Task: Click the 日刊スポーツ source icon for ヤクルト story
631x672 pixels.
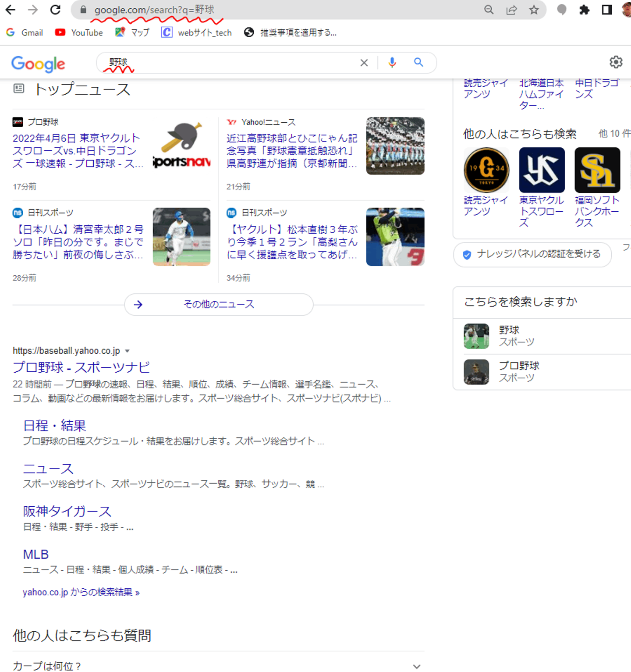Action: pos(231,213)
